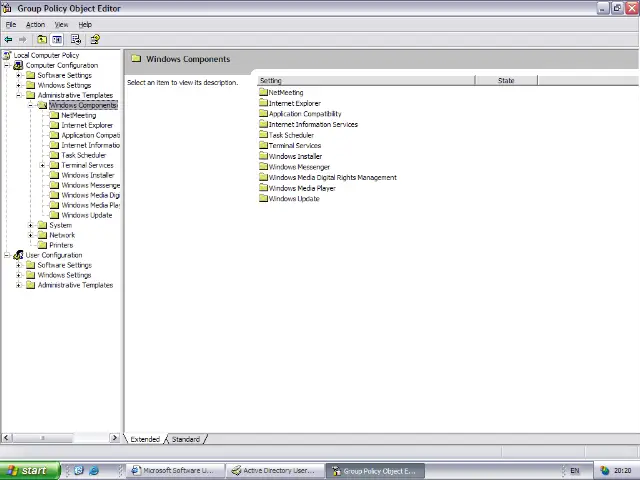
Task: Click the User Configuration icon in tree
Action: click(x=18, y=255)
